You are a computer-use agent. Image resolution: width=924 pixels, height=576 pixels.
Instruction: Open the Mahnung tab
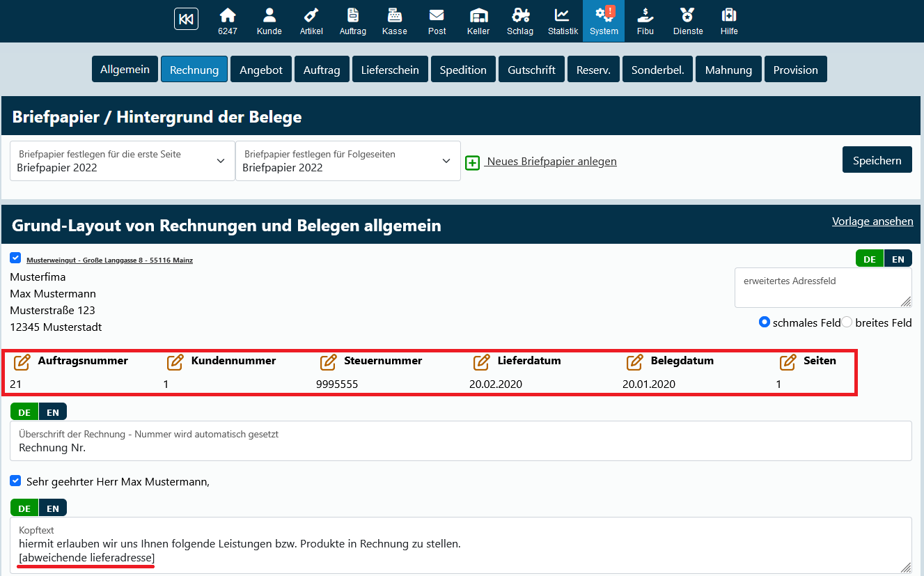point(728,70)
